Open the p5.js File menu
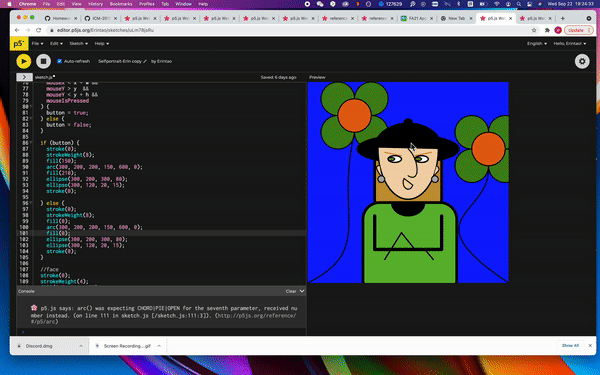The width and height of the screenshot is (600, 375). [38, 44]
